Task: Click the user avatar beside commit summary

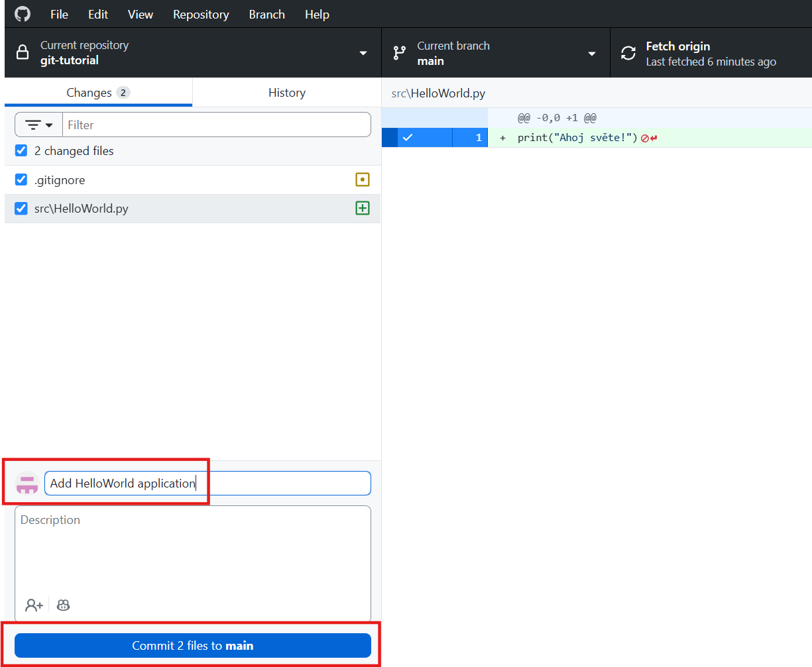Action: click(27, 484)
